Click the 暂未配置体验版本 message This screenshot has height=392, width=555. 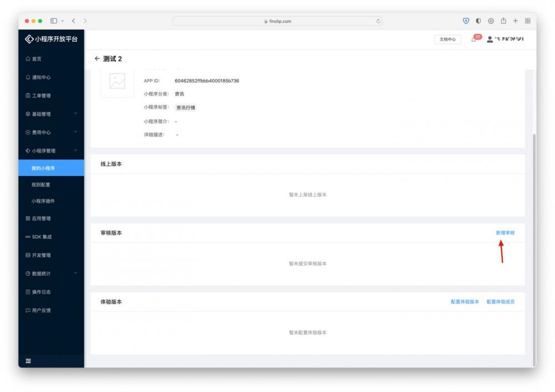[x=307, y=333]
